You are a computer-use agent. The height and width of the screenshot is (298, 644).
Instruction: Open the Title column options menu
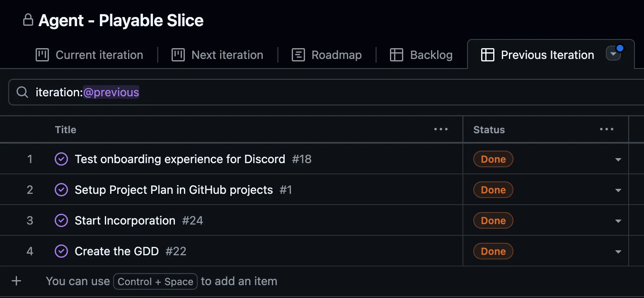[441, 129]
